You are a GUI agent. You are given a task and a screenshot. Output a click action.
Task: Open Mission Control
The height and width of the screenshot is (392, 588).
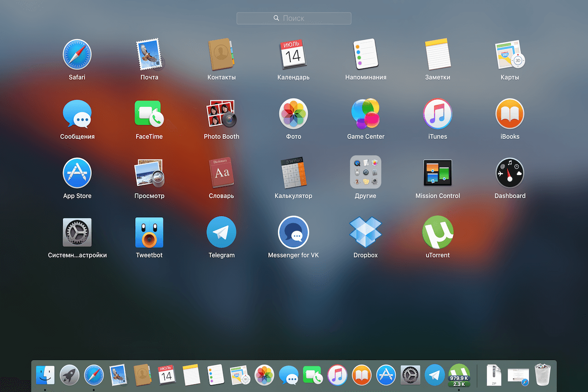[x=437, y=173]
